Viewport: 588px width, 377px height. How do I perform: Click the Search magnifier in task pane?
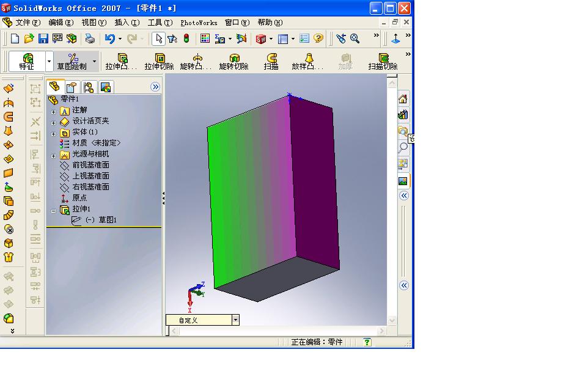pyautogui.click(x=403, y=147)
